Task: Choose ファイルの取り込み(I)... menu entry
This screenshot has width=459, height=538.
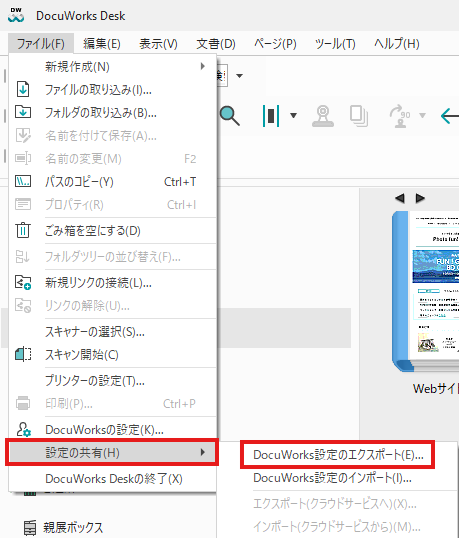Action: [113, 90]
